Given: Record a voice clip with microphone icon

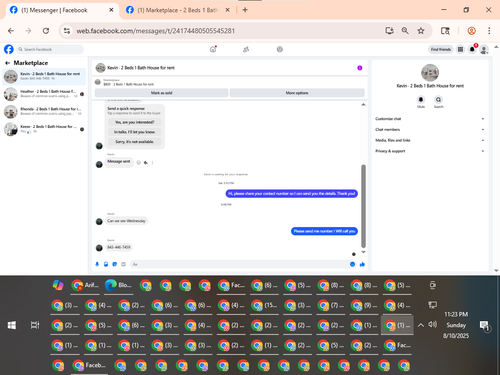Looking at the screenshot, I should pos(97,264).
